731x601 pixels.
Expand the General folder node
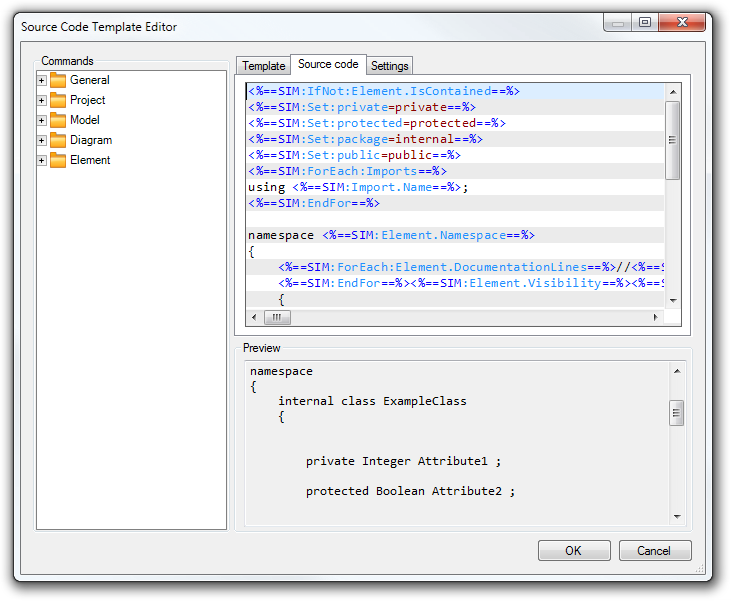[41, 80]
